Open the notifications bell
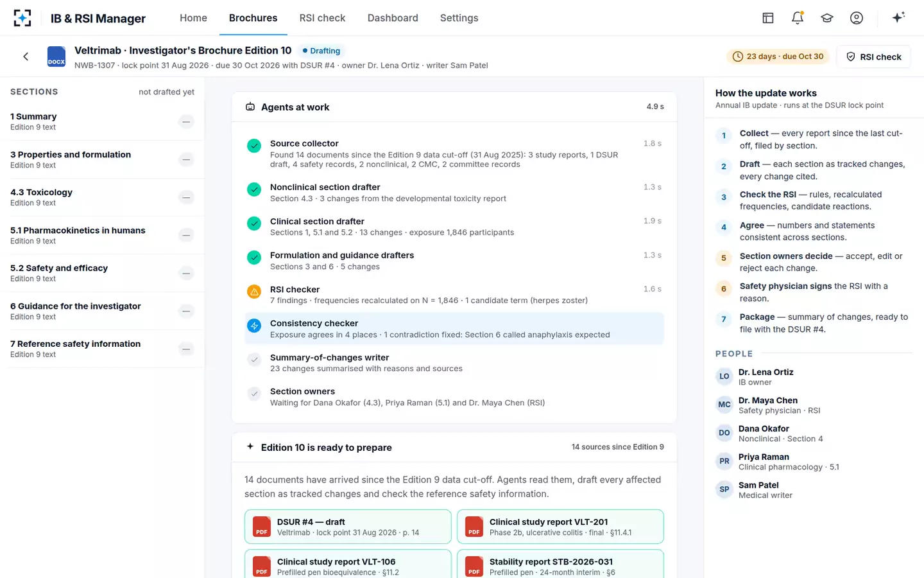 tap(798, 18)
